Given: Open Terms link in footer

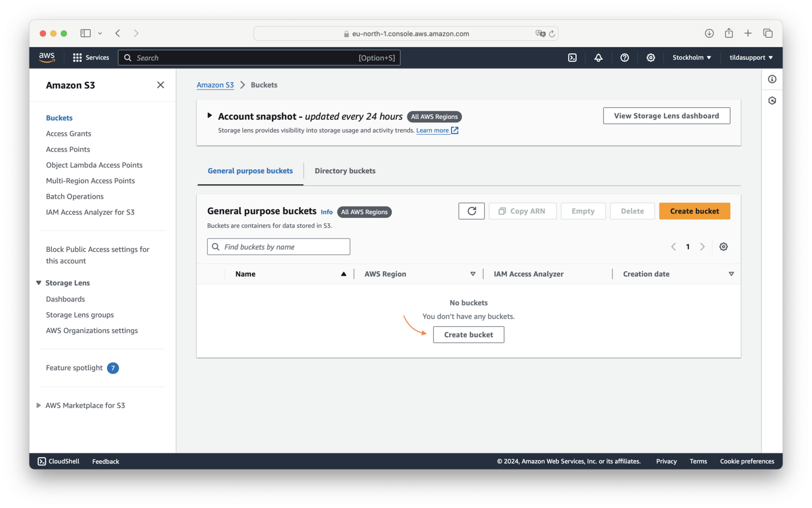Looking at the screenshot, I should (x=698, y=461).
